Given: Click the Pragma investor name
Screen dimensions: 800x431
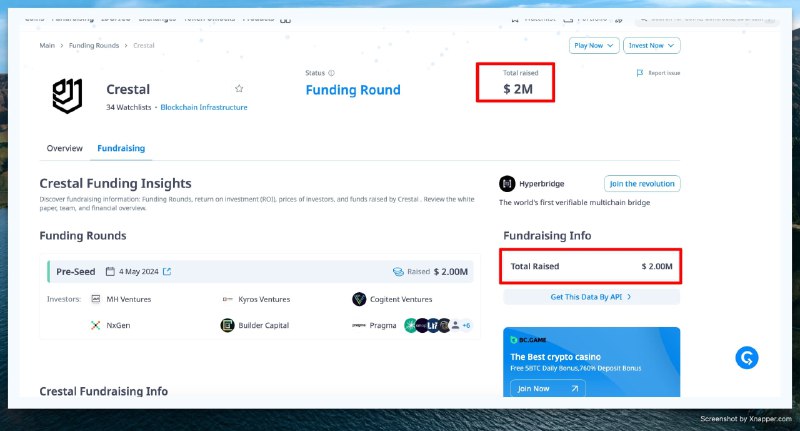Looking at the screenshot, I should [x=383, y=325].
